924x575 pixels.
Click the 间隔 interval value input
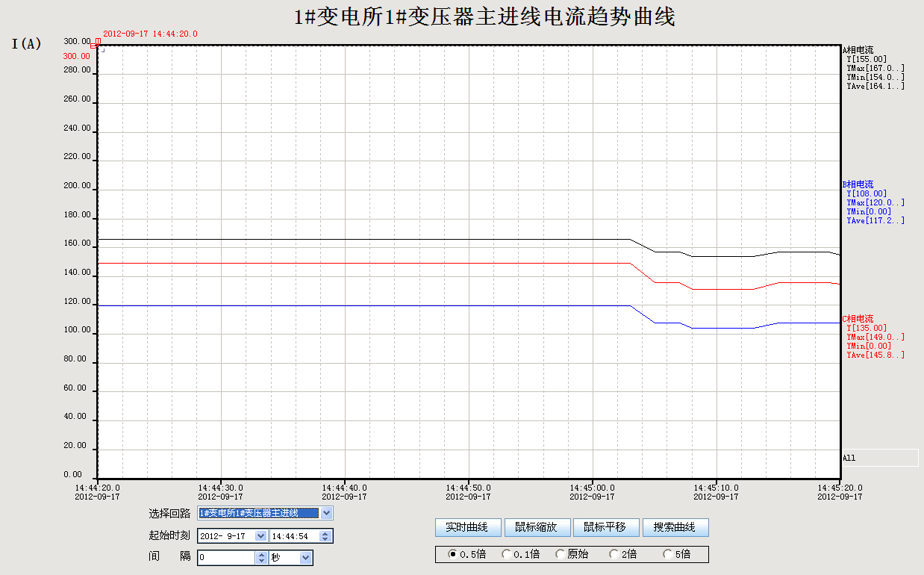[x=226, y=558]
